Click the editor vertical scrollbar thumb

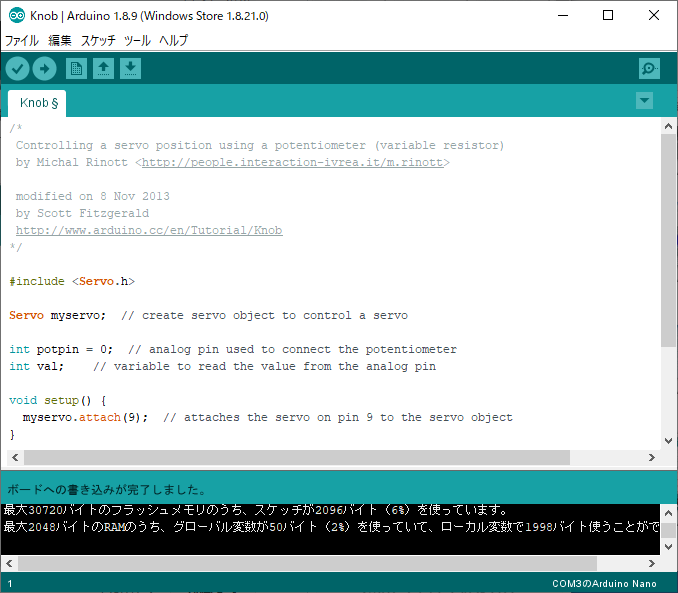tap(668, 240)
